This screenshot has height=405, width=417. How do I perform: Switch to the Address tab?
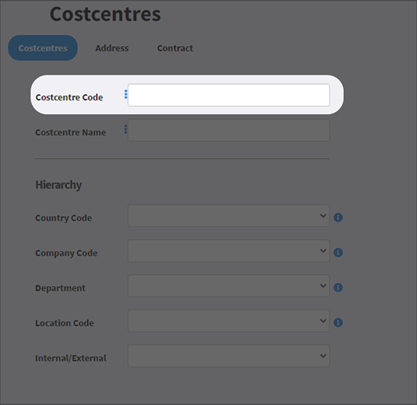pos(112,48)
